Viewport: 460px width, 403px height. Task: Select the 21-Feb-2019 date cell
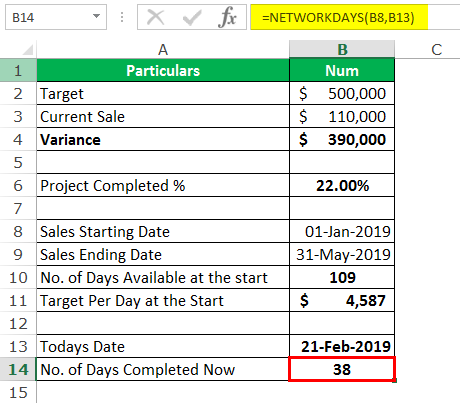click(x=342, y=346)
